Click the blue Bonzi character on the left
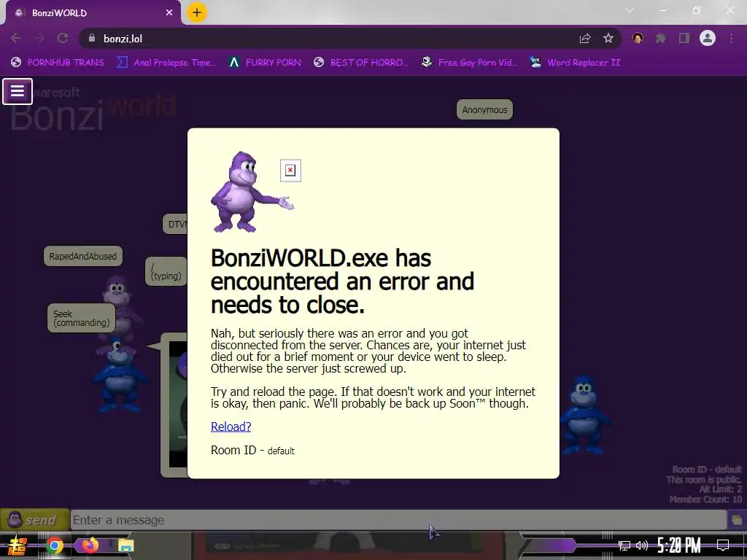This screenshot has width=747, height=560. pos(119,376)
